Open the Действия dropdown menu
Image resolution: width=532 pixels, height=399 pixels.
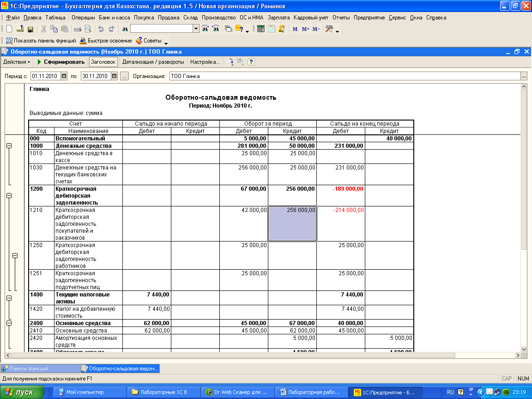tap(16, 62)
